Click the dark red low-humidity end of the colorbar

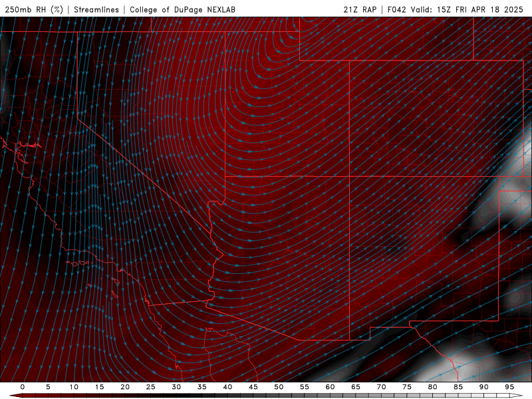coord(17,396)
